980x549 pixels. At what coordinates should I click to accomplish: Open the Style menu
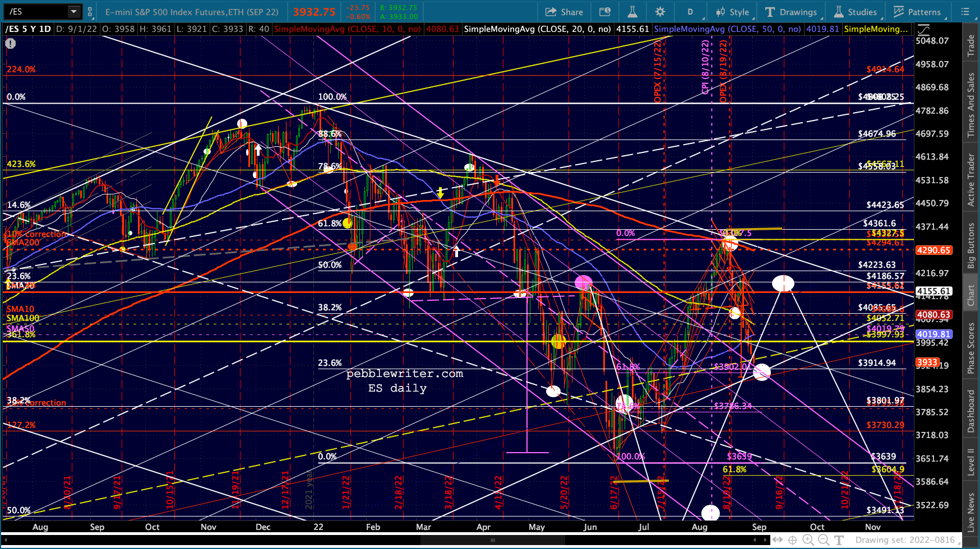tap(732, 12)
